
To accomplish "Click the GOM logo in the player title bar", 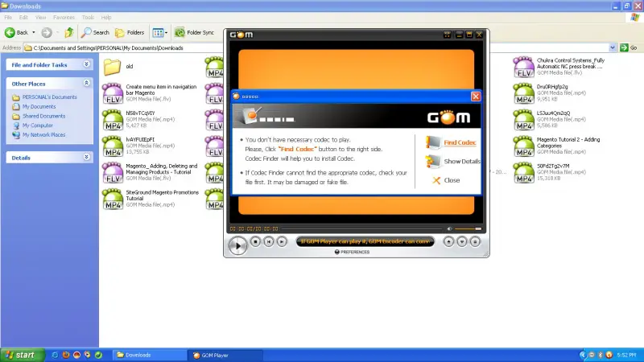I will point(241,35).
